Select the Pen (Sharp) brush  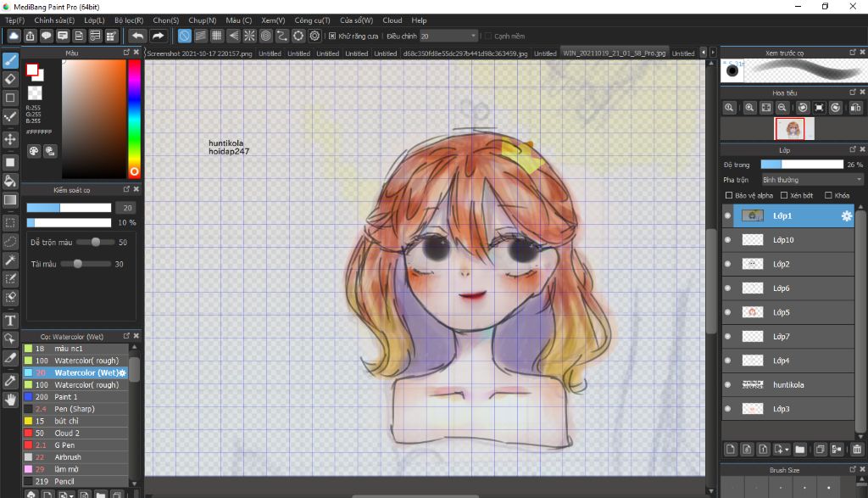pos(75,409)
